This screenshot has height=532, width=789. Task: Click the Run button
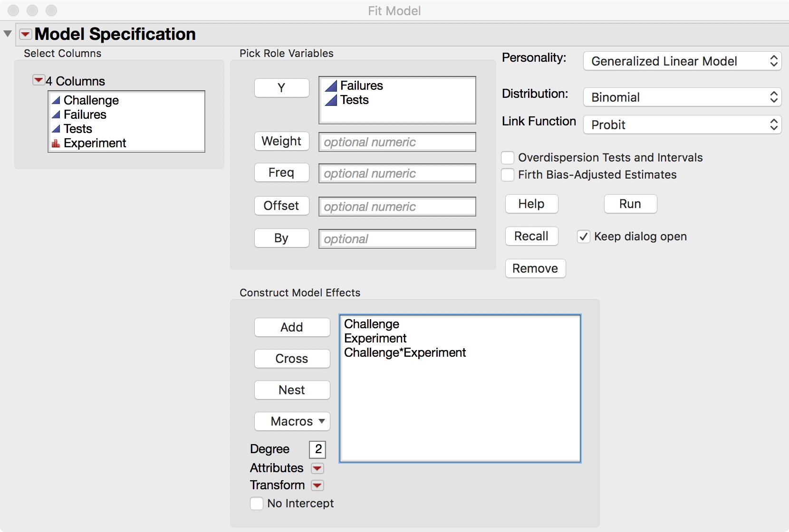point(630,204)
